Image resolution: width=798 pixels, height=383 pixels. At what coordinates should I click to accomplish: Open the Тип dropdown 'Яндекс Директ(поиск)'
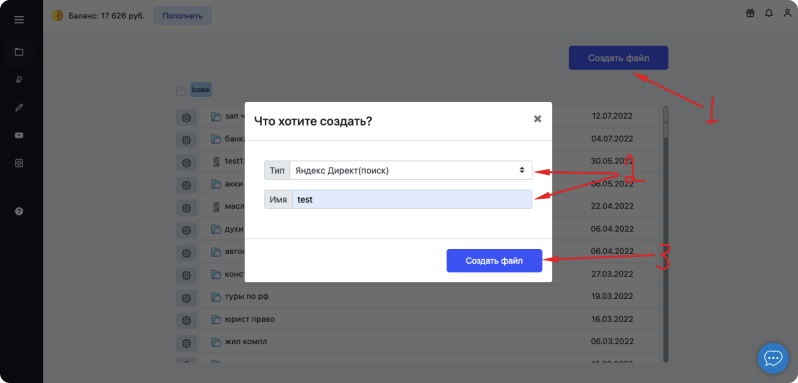411,170
